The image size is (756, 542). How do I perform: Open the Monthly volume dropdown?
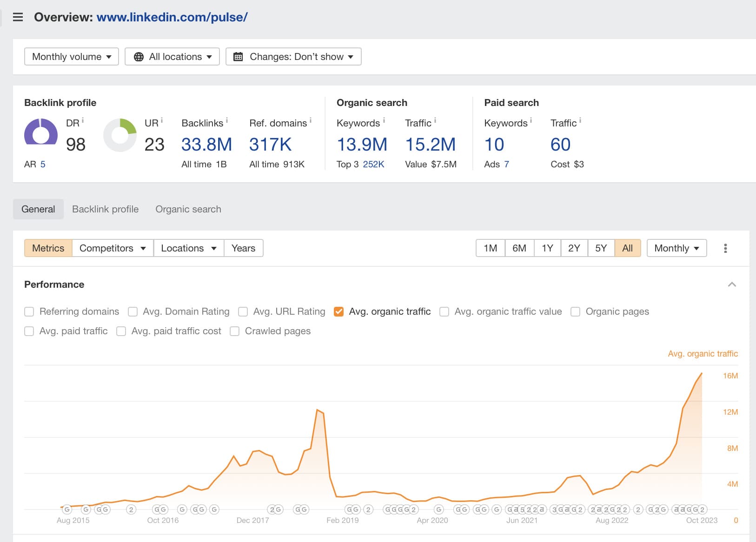[72, 57]
